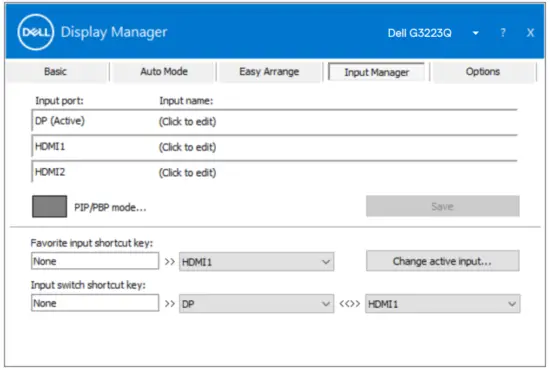Expand the Dell G3223Q monitor dropdown arrow
The image size is (550, 371).
(476, 33)
